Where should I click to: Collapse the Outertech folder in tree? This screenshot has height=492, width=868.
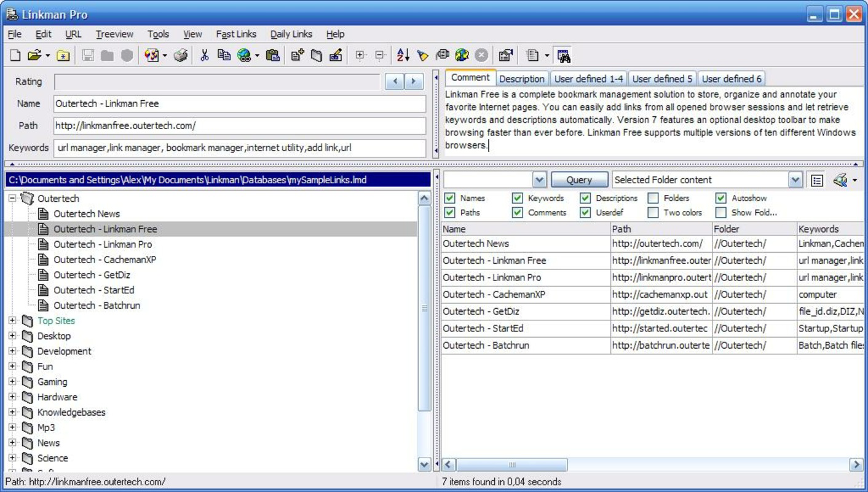coord(12,198)
